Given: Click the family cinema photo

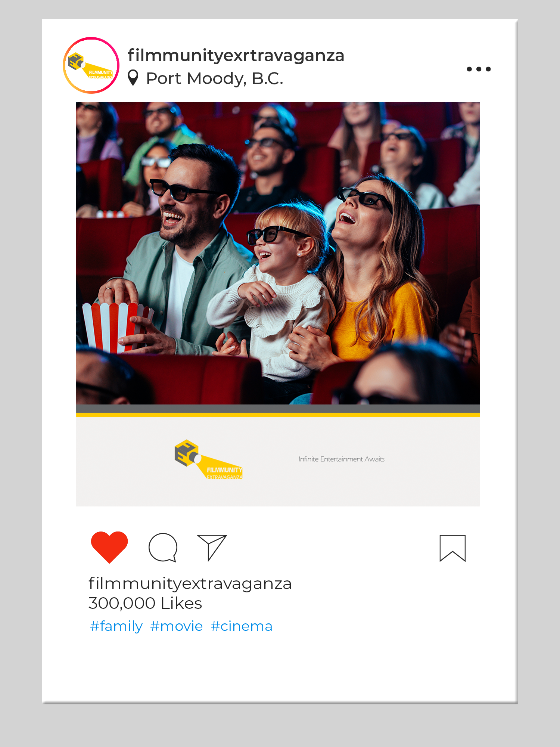Looking at the screenshot, I should 278,253.
